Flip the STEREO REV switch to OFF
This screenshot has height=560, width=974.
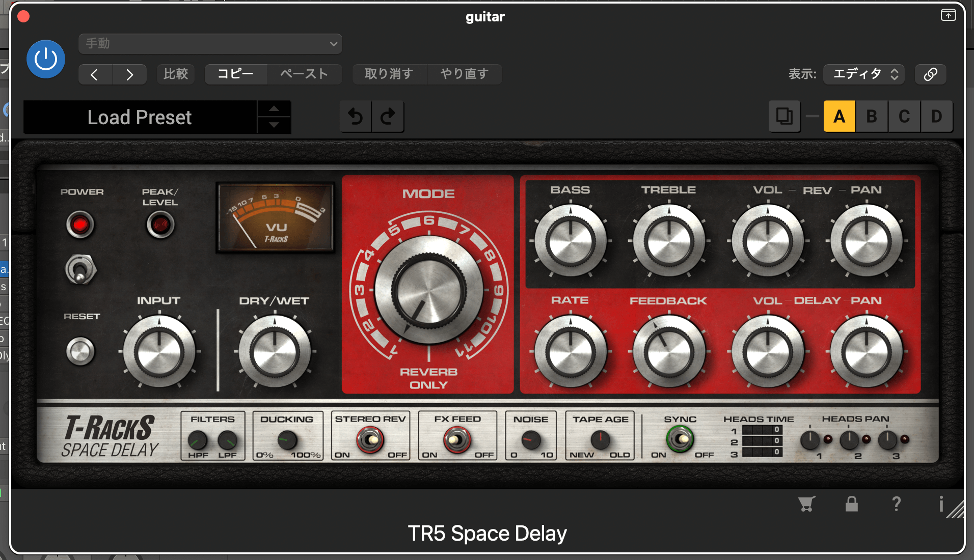[370, 439]
